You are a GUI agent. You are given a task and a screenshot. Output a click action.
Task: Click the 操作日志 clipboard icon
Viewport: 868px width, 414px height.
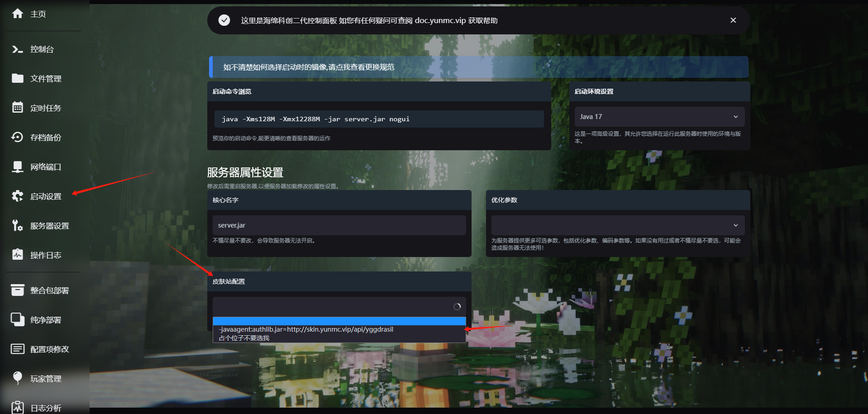click(18, 255)
